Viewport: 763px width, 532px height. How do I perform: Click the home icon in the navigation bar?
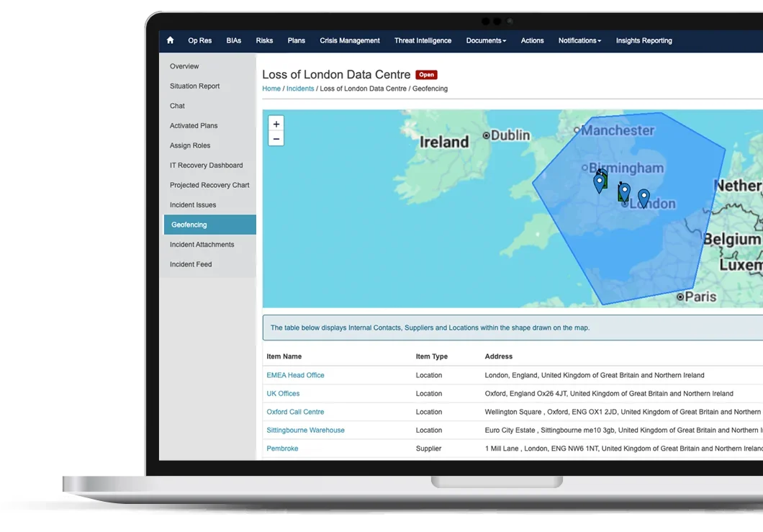click(170, 40)
